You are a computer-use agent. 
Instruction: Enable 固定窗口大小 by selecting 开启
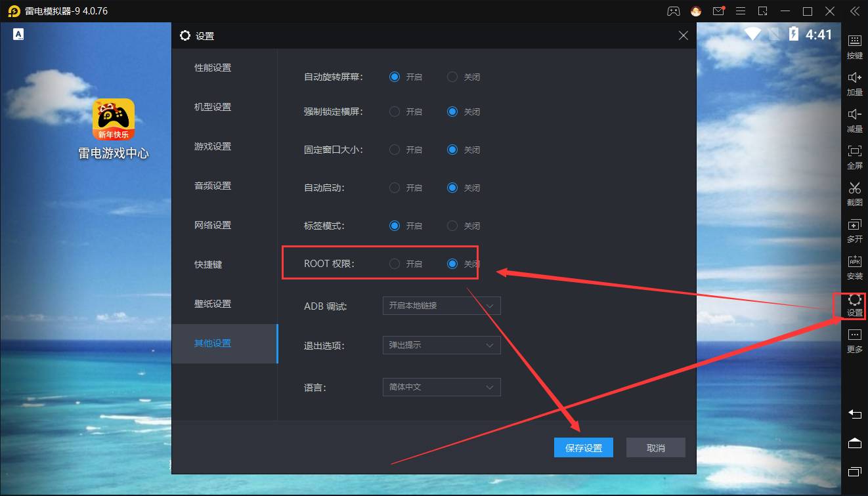coord(395,150)
